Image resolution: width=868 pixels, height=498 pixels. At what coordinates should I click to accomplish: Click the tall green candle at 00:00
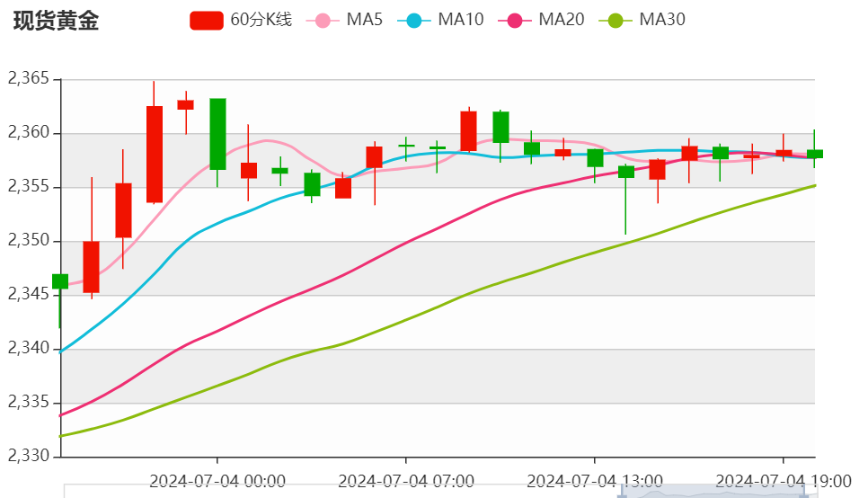pos(217,134)
